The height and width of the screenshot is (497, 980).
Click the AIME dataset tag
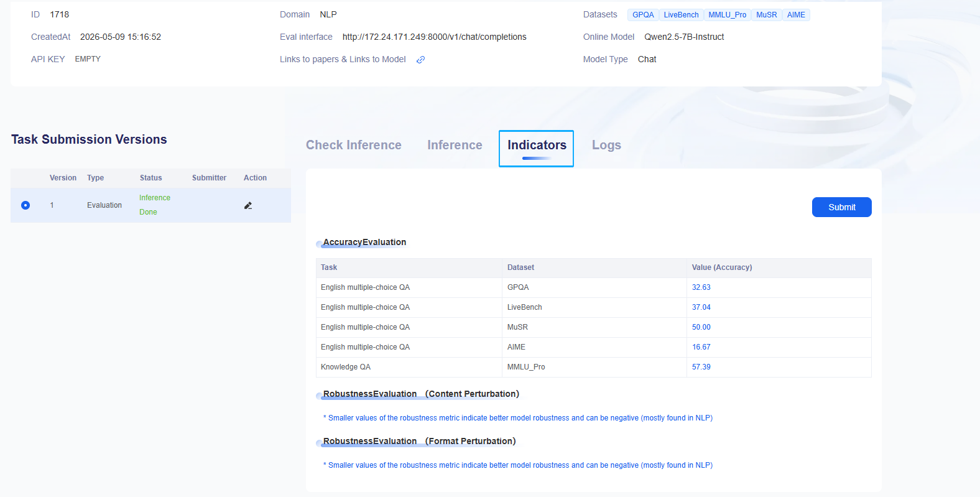(796, 15)
